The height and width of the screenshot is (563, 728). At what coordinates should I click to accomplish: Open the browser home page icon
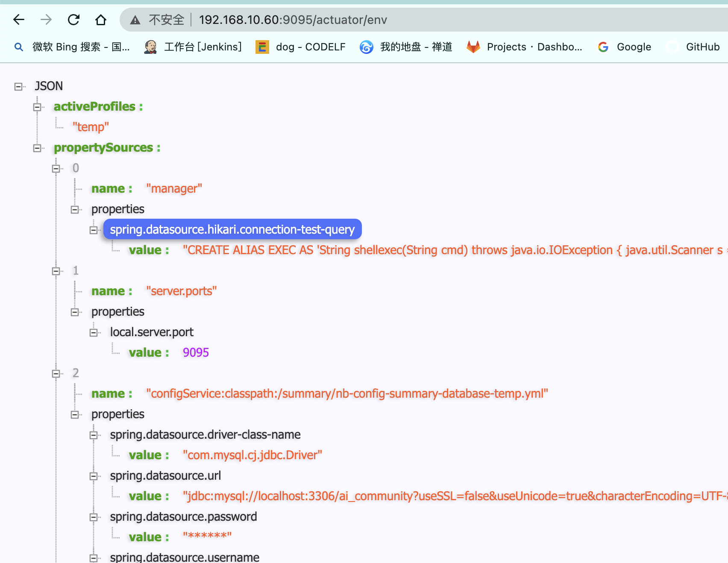point(101,20)
